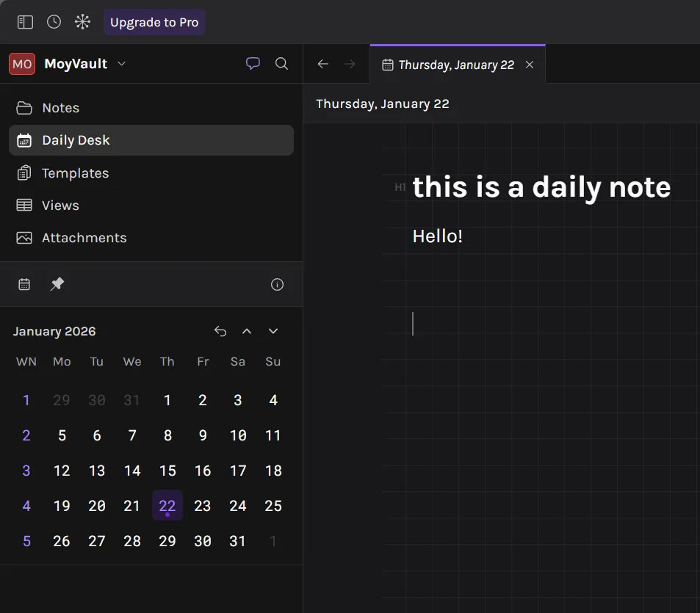700x613 pixels.
Task: Close the Thursday, January 22 tab
Action: (x=530, y=65)
